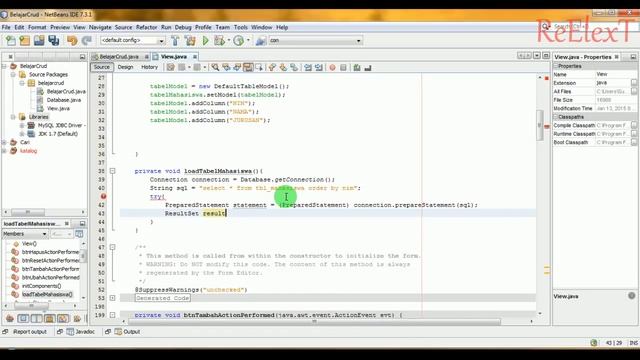Click the Projects tree horizontal scrollbar
The width and height of the screenshot is (640, 360).
28,212
